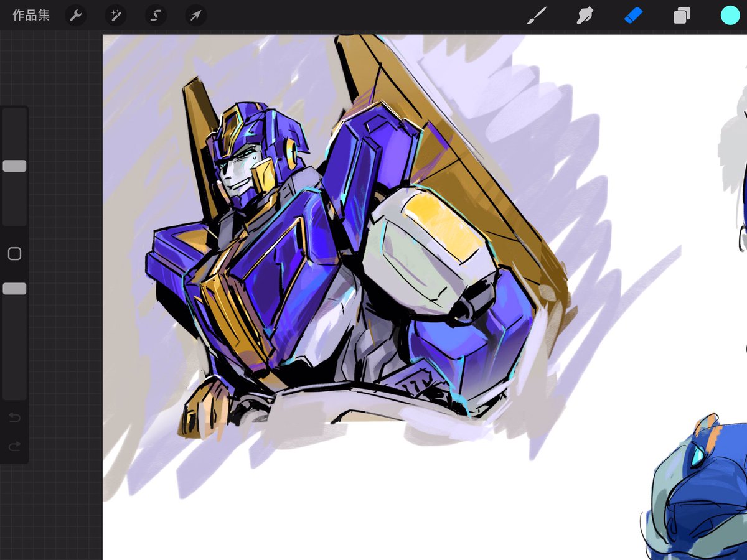Select the Smudge tool
The image size is (747, 560).
point(585,16)
